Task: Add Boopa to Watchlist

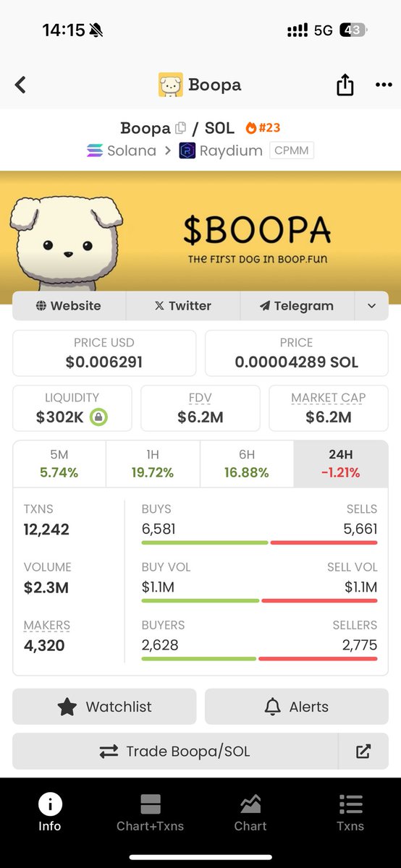Action: click(x=104, y=707)
